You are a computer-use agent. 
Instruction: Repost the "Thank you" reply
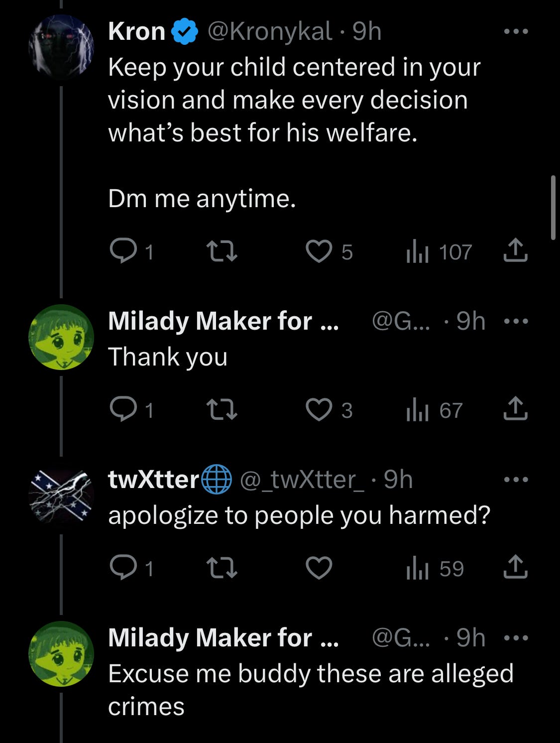222,410
